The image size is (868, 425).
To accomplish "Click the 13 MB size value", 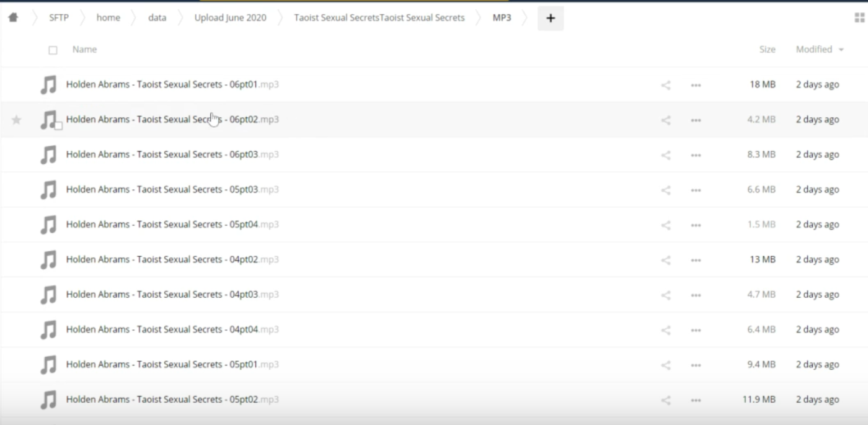I will (763, 260).
